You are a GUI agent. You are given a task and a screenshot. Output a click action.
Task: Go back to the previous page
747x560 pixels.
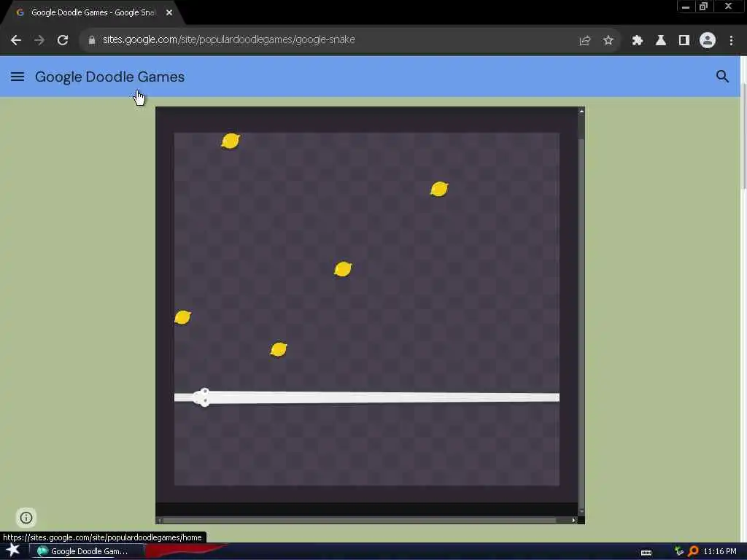coord(16,41)
